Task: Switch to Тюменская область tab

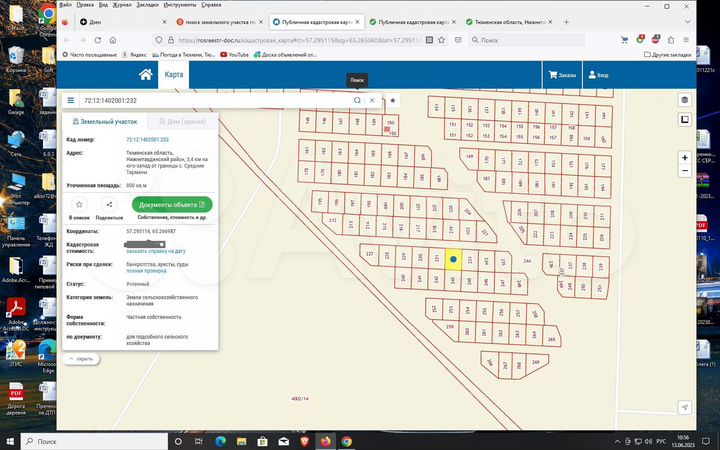Action: (509, 22)
